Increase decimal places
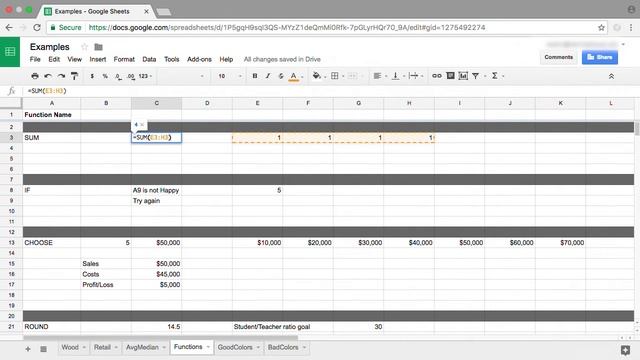 (131, 76)
